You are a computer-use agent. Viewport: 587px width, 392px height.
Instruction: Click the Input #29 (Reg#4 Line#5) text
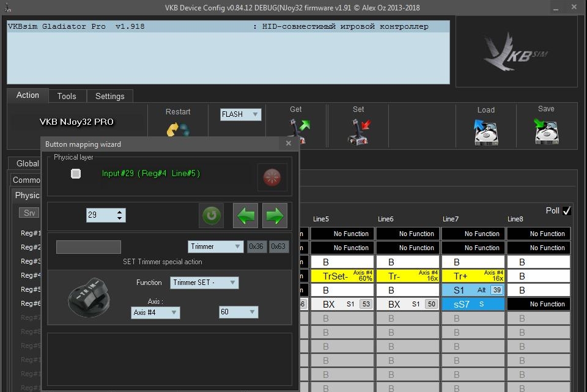click(151, 173)
